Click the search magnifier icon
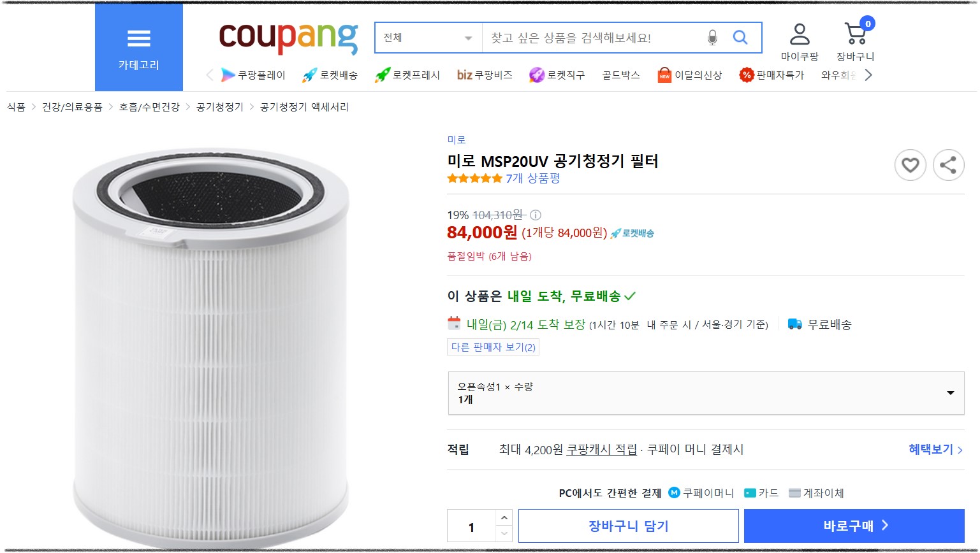The height and width of the screenshot is (553, 980). (x=740, y=38)
